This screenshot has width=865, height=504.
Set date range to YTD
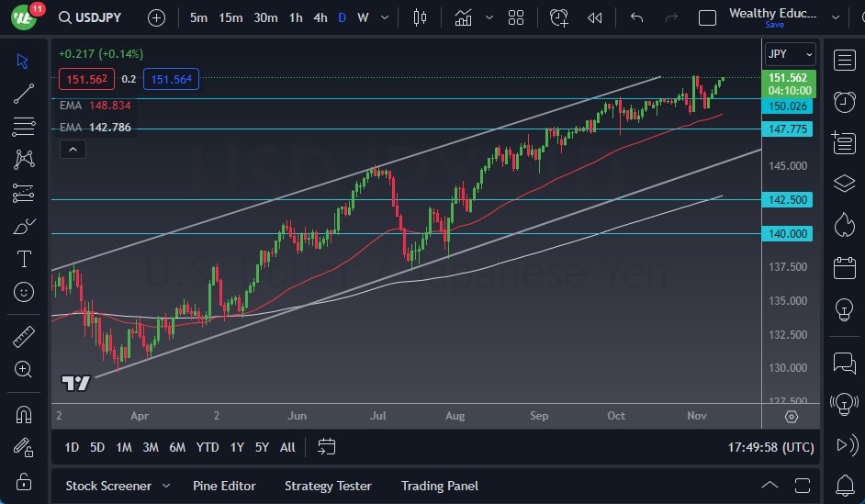point(208,447)
